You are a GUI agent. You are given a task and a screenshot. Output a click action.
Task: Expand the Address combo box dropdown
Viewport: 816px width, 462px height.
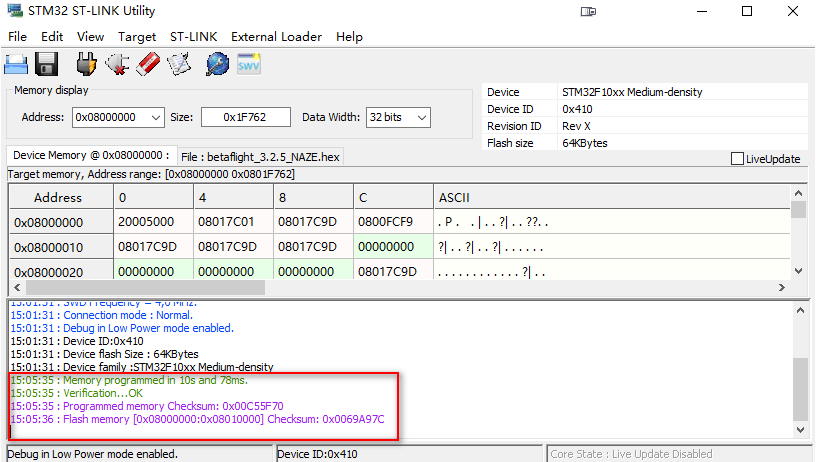click(156, 118)
